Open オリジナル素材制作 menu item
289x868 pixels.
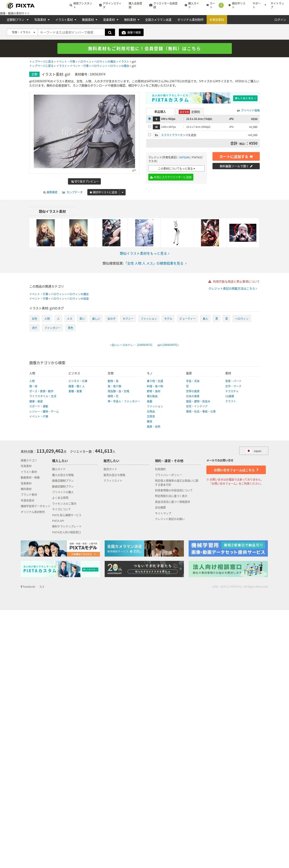(190, 20)
